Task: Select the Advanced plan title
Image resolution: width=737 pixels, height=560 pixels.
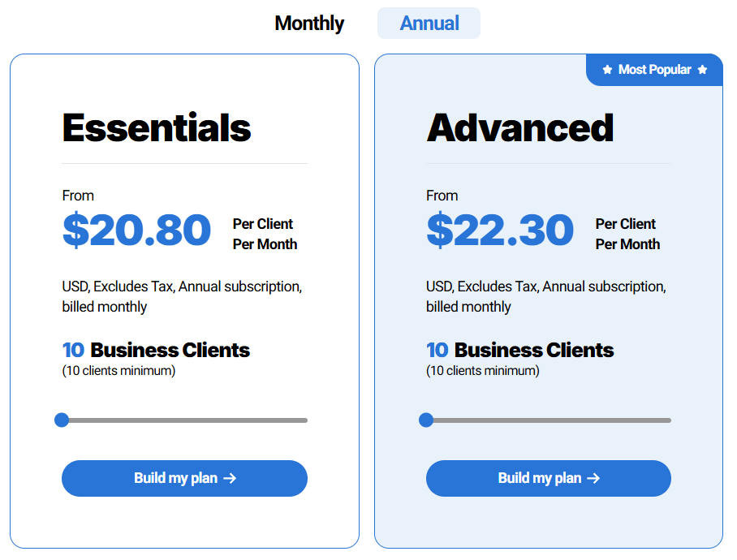Action: (520, 126)
